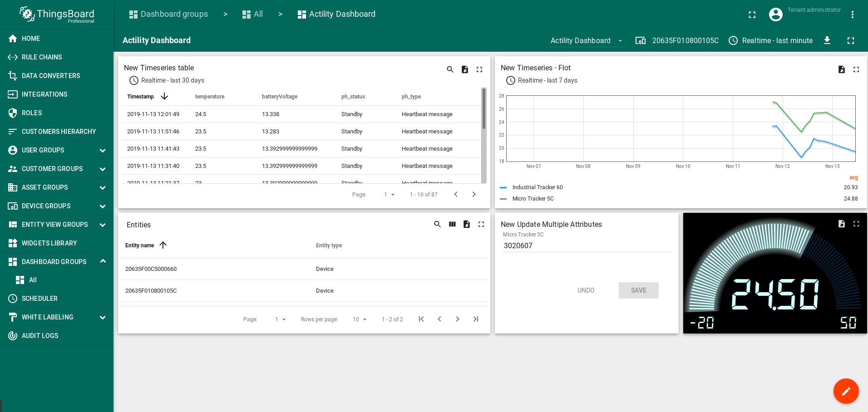Export data from Timeseries table widget
The height and width of the screenshot is (412, 868).
tap(465, 69)
